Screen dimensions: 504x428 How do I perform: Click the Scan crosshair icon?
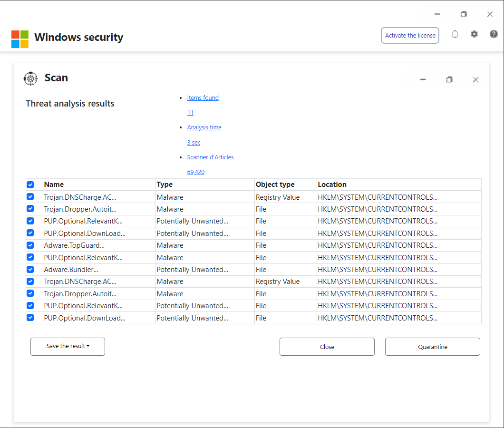30,78
